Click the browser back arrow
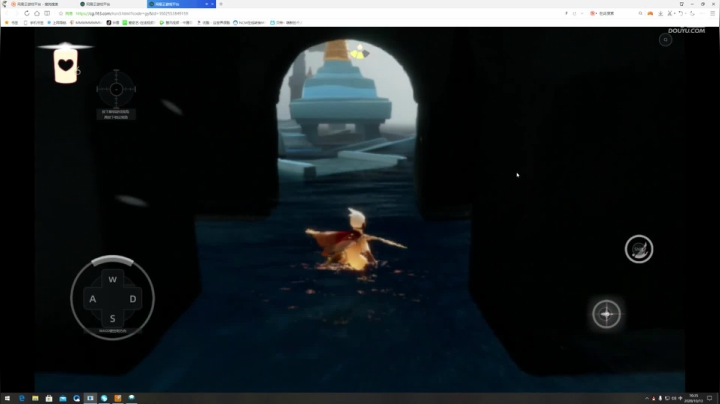 pyautogui.click(x=7, y=13)
